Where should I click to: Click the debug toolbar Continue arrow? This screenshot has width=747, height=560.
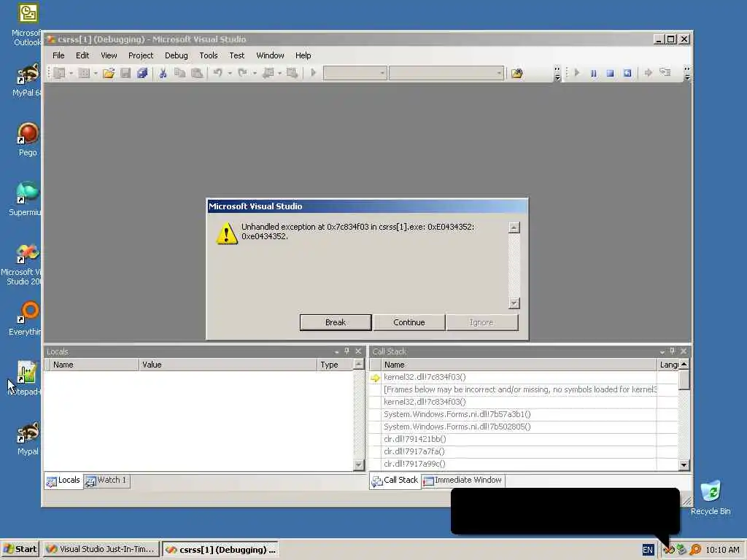(x=577, y=73)
